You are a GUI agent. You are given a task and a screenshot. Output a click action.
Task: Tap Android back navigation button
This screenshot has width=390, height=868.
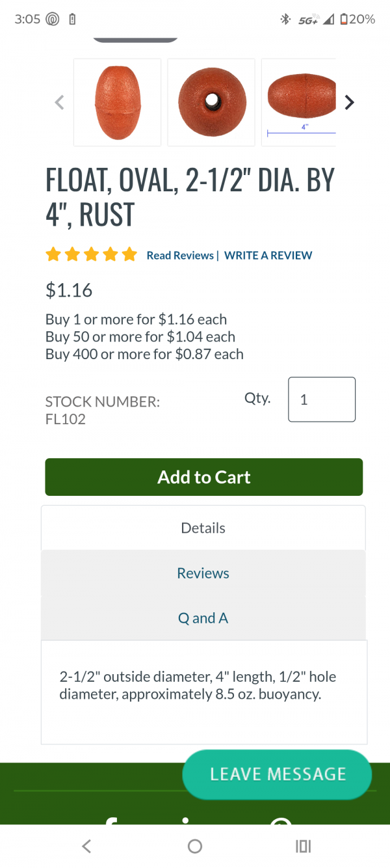86,846
